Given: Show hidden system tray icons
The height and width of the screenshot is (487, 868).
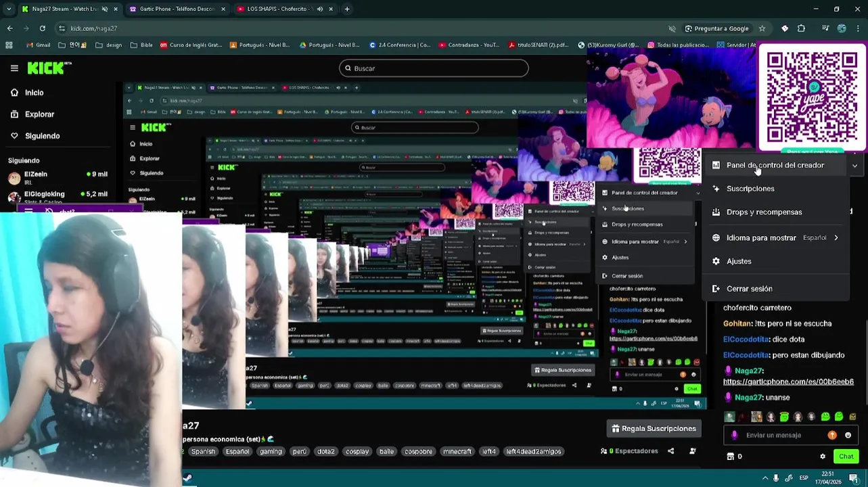Looking at the screenshot, I should coord(764,478).
